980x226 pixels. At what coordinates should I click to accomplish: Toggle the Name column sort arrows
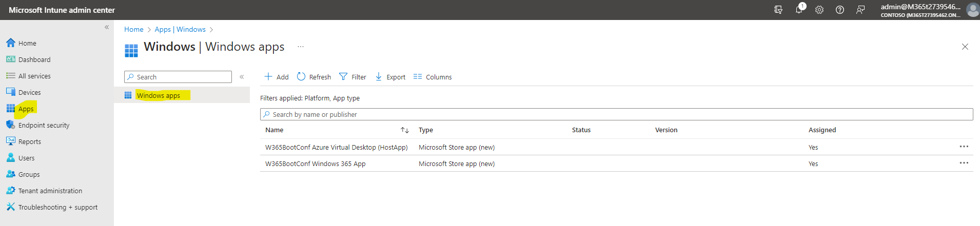click(405, 130)
